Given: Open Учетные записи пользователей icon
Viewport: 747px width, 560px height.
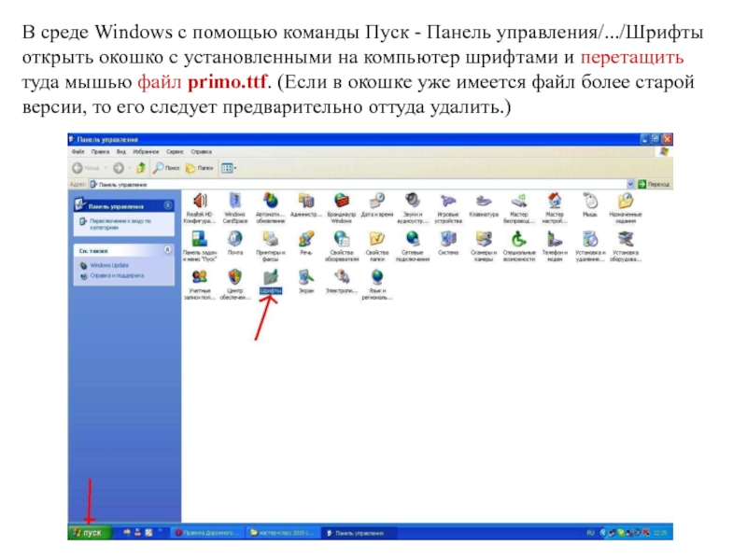Looking at the screenshot, I should click(x=199, y=285).
